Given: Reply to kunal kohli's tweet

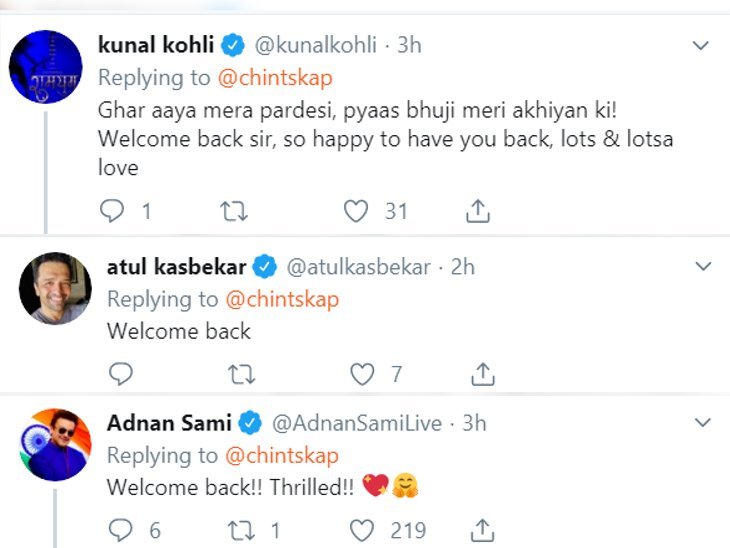Looking at the screenshot, I should [113, 210].
